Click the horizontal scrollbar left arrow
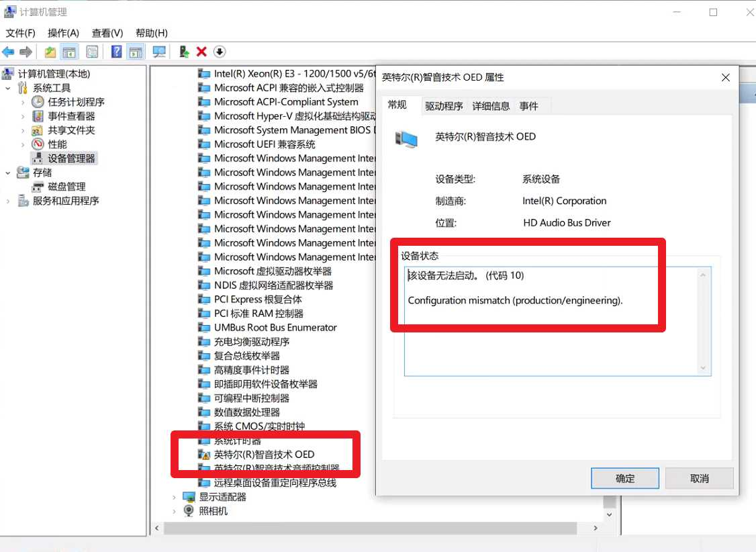The image size is (756, 552). [156, 528]
